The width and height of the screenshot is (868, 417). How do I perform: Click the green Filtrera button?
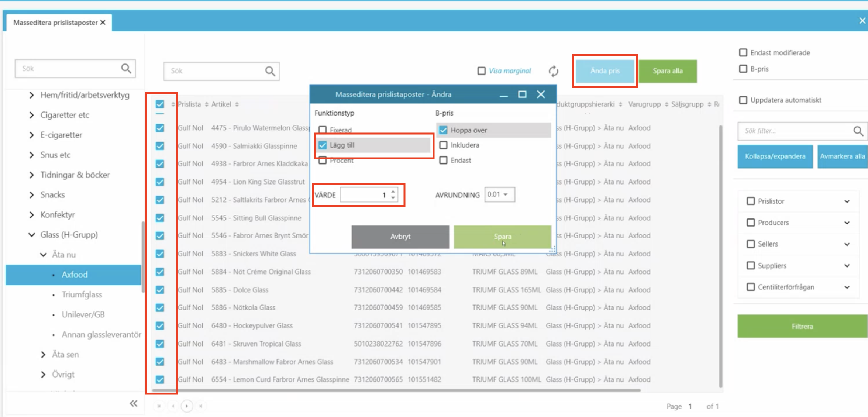pos(802,326)
